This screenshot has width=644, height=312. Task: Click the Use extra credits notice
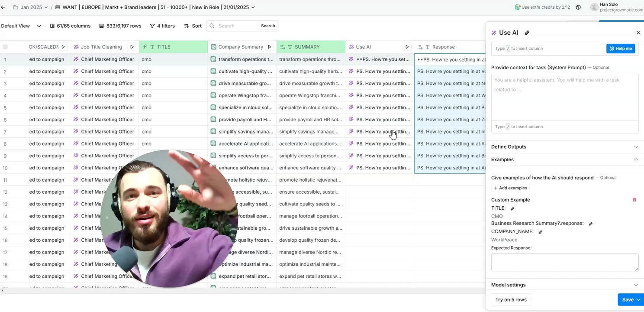[x=542, y=7]
